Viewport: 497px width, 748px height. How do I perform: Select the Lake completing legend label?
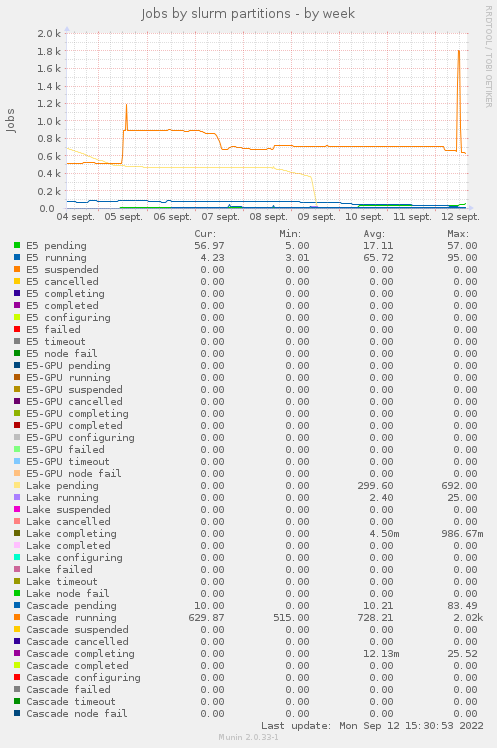pyautogui.click(x=71, y=534)
